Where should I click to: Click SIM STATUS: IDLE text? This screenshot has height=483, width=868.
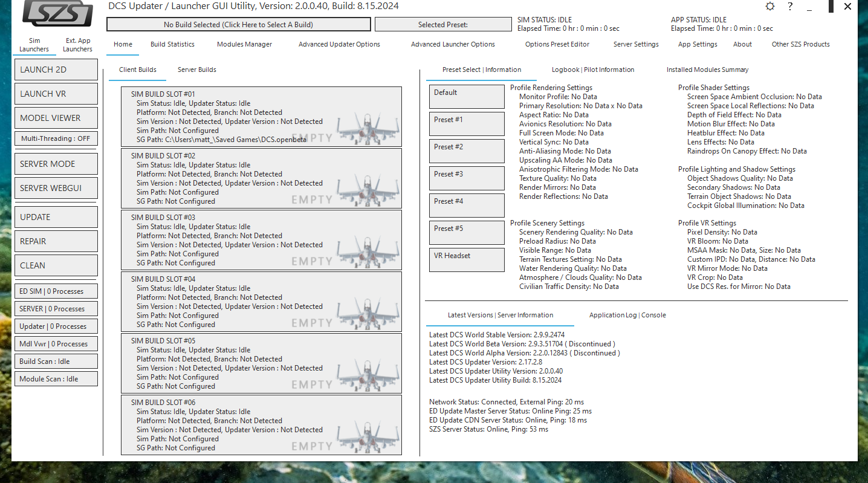click(545, 20)
